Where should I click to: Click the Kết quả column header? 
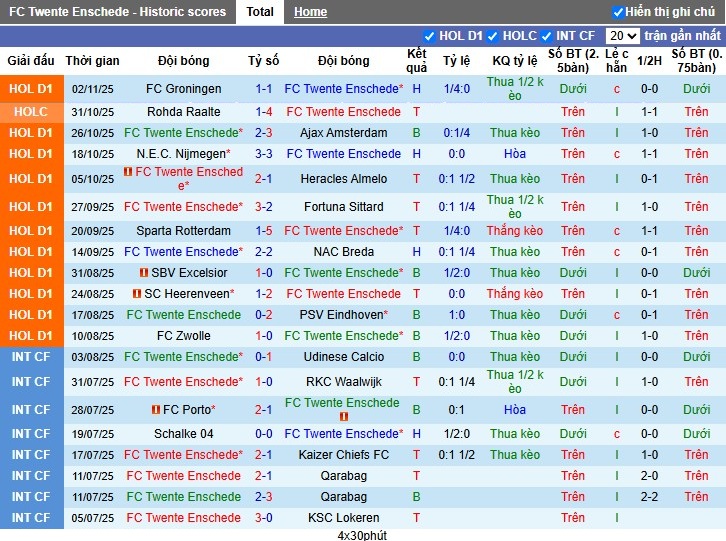point(416,61)
